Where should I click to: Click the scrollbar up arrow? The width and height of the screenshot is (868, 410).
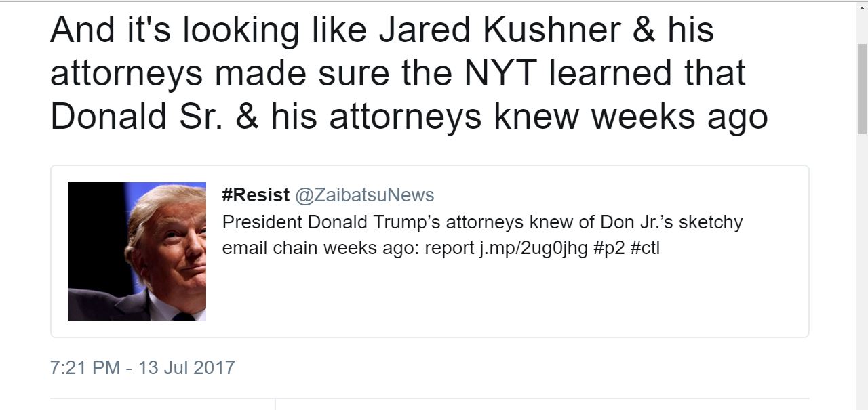(x=862, y=8)
